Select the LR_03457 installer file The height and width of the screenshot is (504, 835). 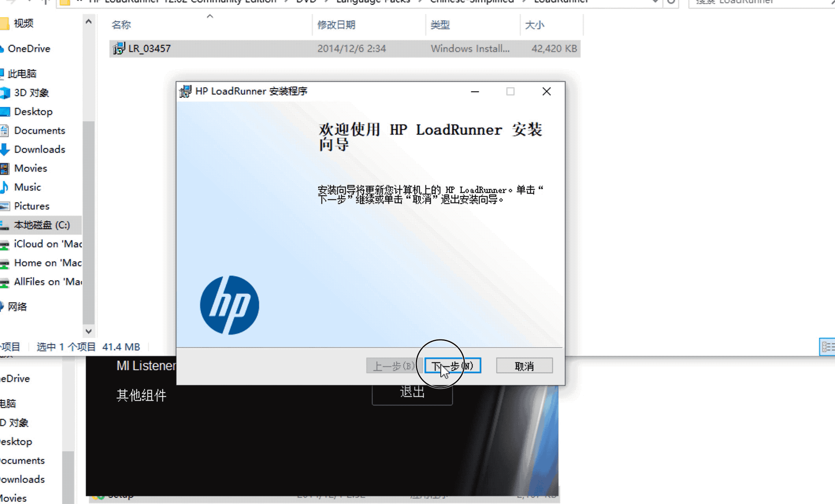click(x=150, y=48)
